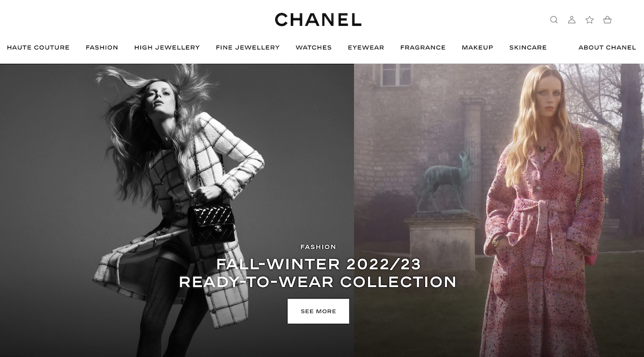This screenshot has width=644, height=357.
Task: Open the Haute Couture menu
Action: (x=38, y=48)
